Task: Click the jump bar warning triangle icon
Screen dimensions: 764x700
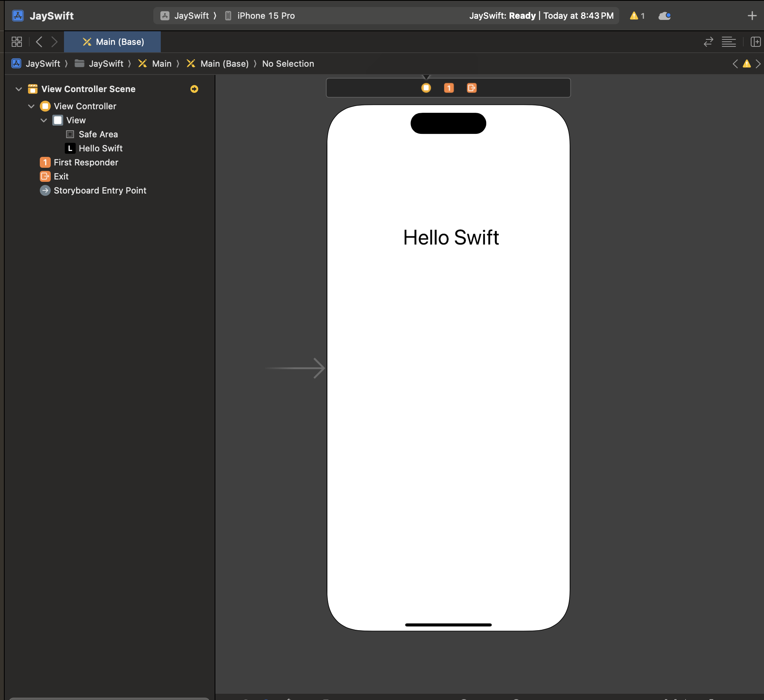Action: pyautogui.click(x=746, y=64)
